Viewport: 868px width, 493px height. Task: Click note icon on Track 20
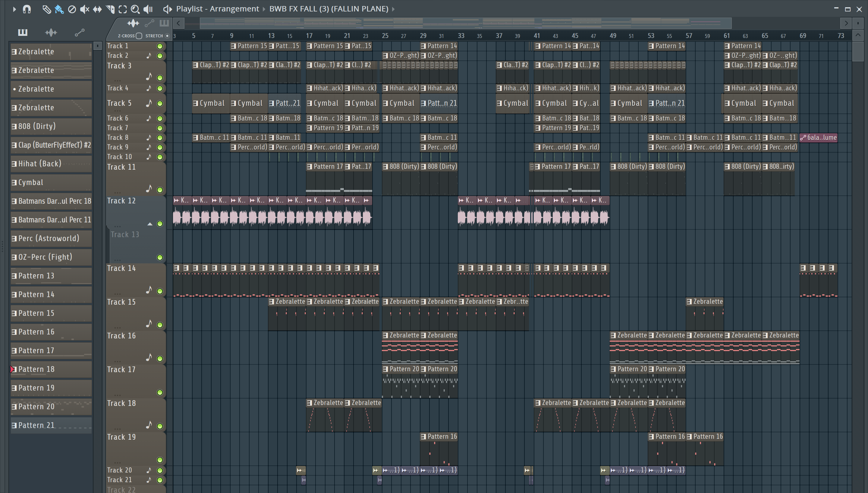coord(149,470)
